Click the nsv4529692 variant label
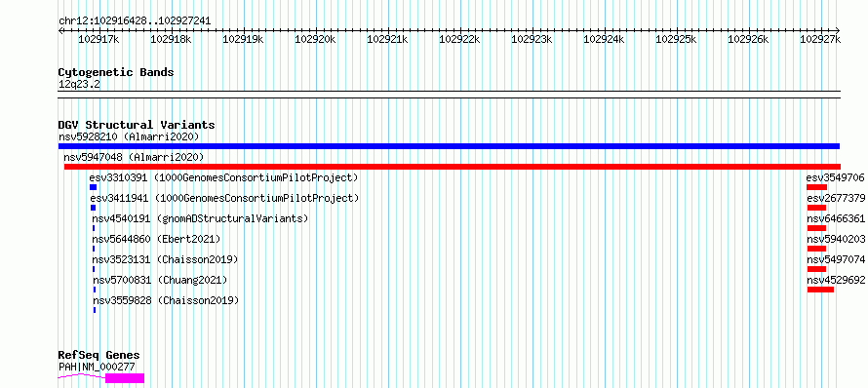This screenshot has width=868, height=388. pyautogui.click(x=836, y=280)
